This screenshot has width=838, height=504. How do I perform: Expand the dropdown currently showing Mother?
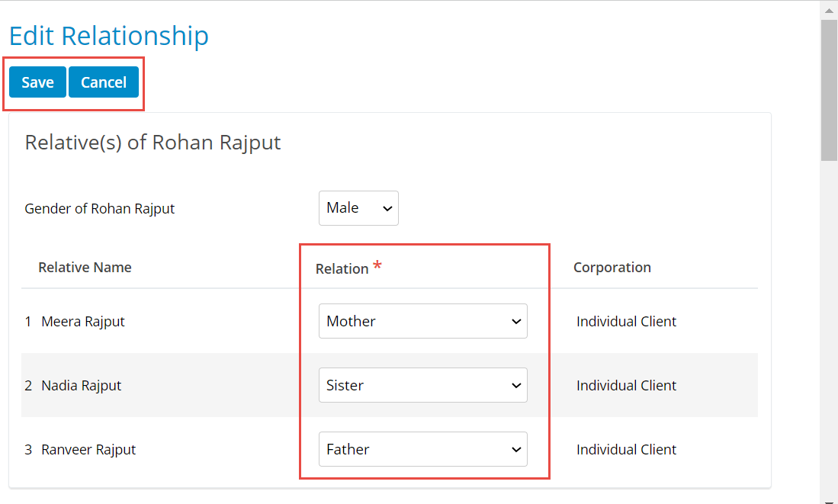(x=422, y=321)
